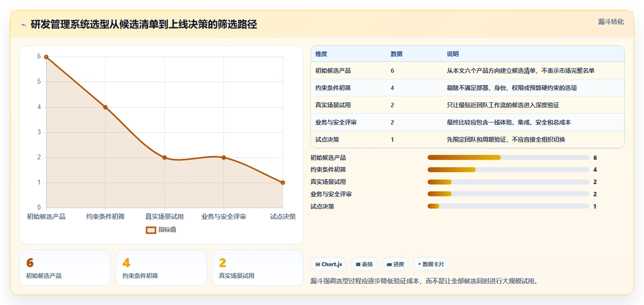This screenshot has width=644, height=305.
Task: Select the 进度 tag chip
Action: [x=396, y=264]
